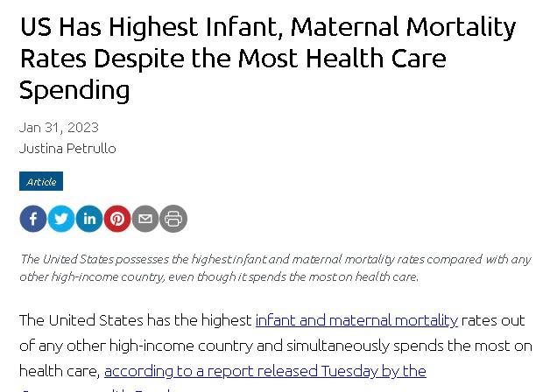Click the blue Article tag

point(41,181)
